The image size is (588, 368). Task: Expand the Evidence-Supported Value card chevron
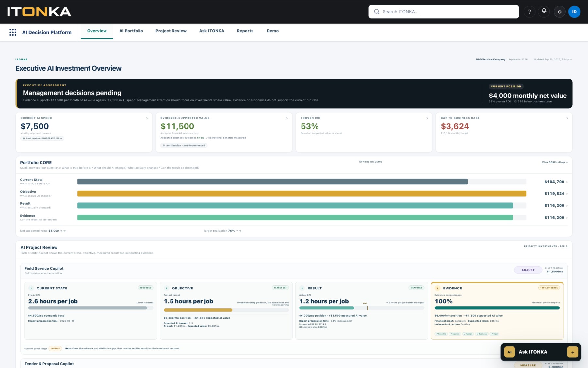[287, 118]
